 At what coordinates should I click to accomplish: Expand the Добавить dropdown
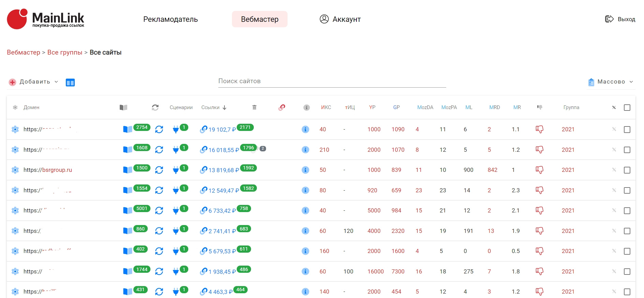point(34,82)
